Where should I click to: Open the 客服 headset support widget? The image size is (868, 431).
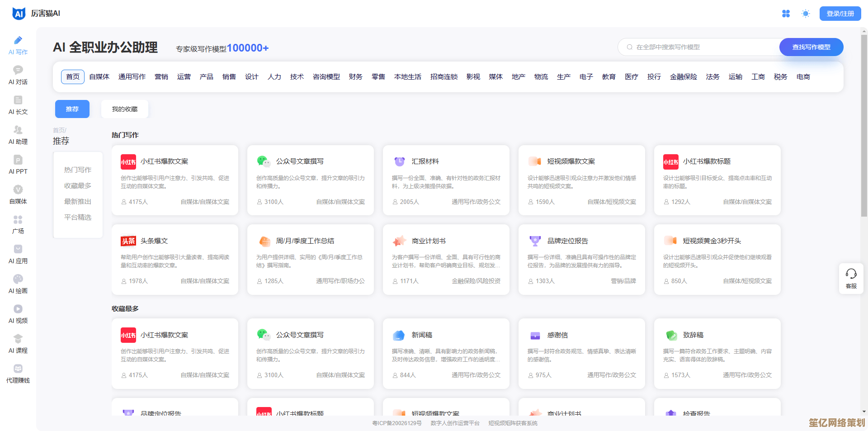(x=851, y=279)
